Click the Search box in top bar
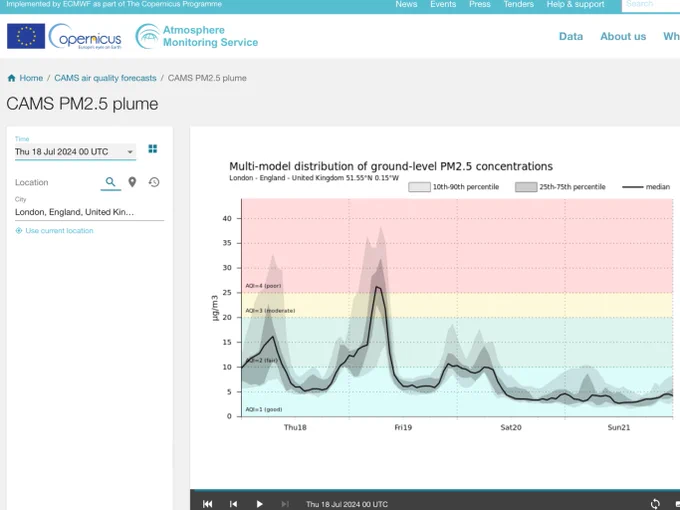Viewport: 680px width, 510px height. [651, 4]
